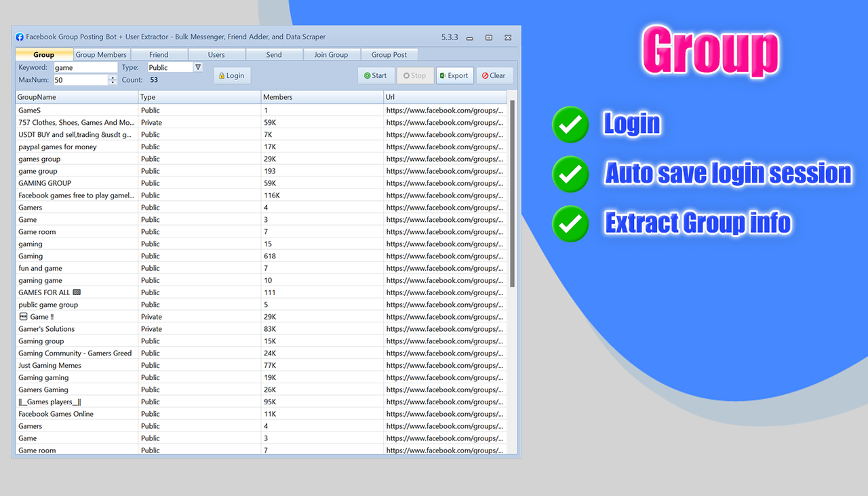Select the '||__Games players__||' row
868x496 pixels.
point(261,402)
